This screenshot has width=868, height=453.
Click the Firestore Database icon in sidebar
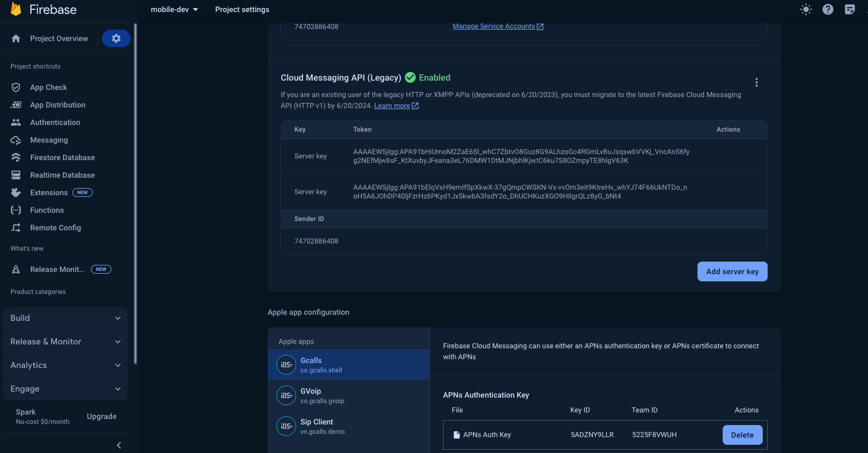[16, 157]
